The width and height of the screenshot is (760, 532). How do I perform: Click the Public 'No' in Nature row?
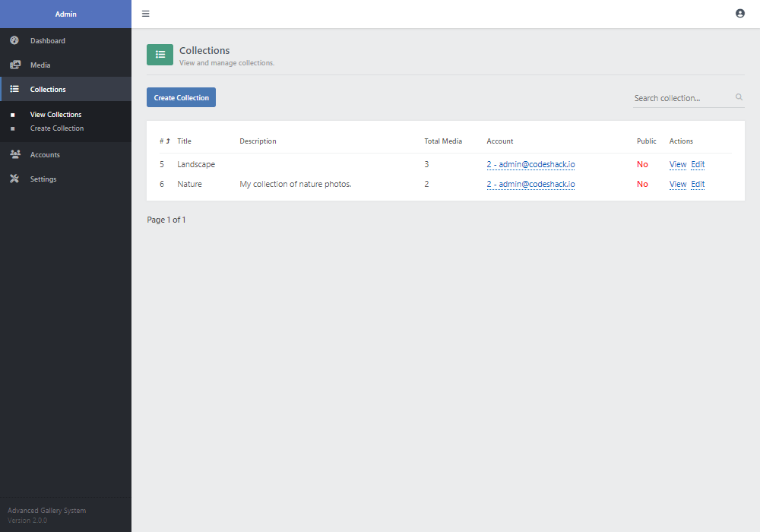(642, 184)
